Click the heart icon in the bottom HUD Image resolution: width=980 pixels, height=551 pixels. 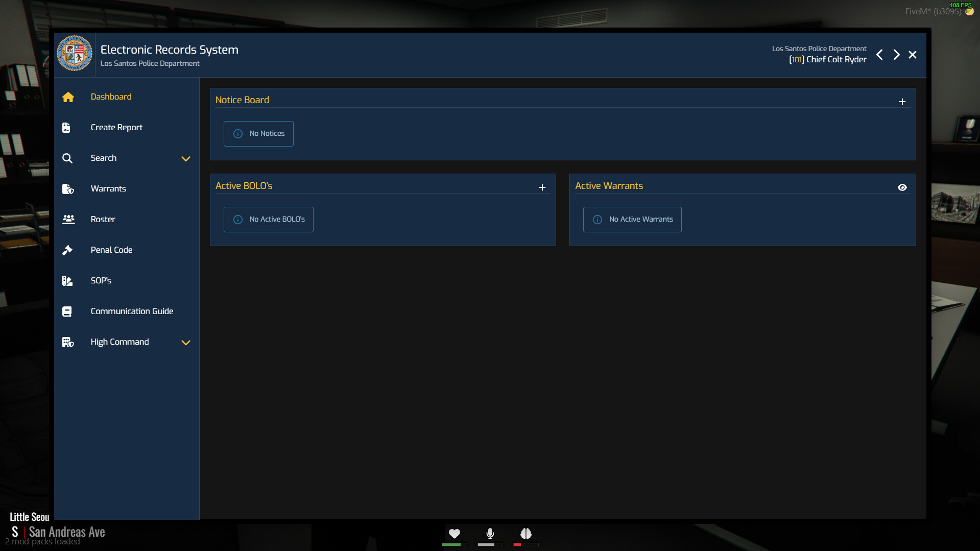point(454,534)
